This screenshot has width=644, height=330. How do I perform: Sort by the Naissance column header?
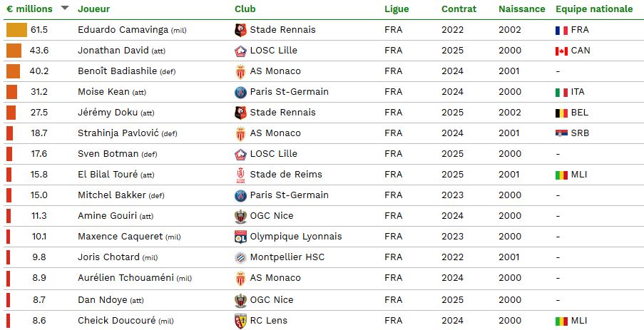[x=521, y=9]
